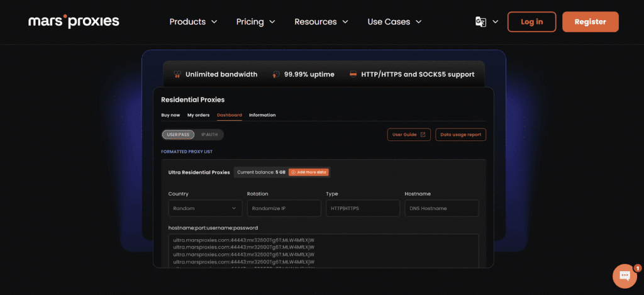
Task: Select the USER:PASS authentication toggle
Action: tap(178, 135)
